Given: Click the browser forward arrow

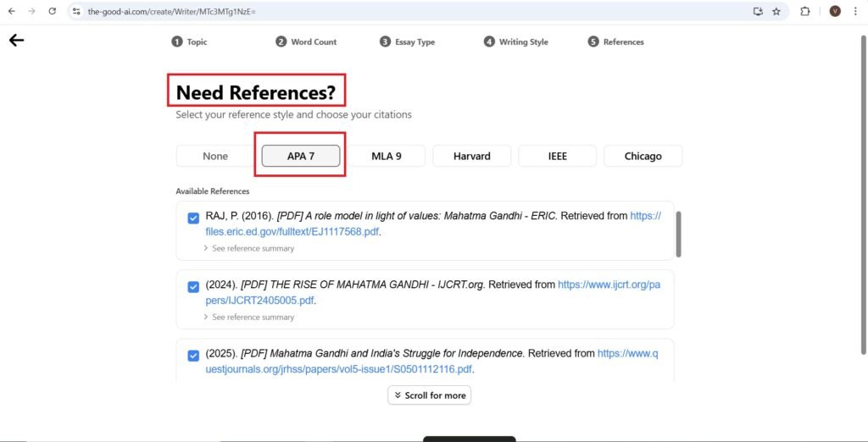Looking at the screenshot, I should click(x=31, y=11).
